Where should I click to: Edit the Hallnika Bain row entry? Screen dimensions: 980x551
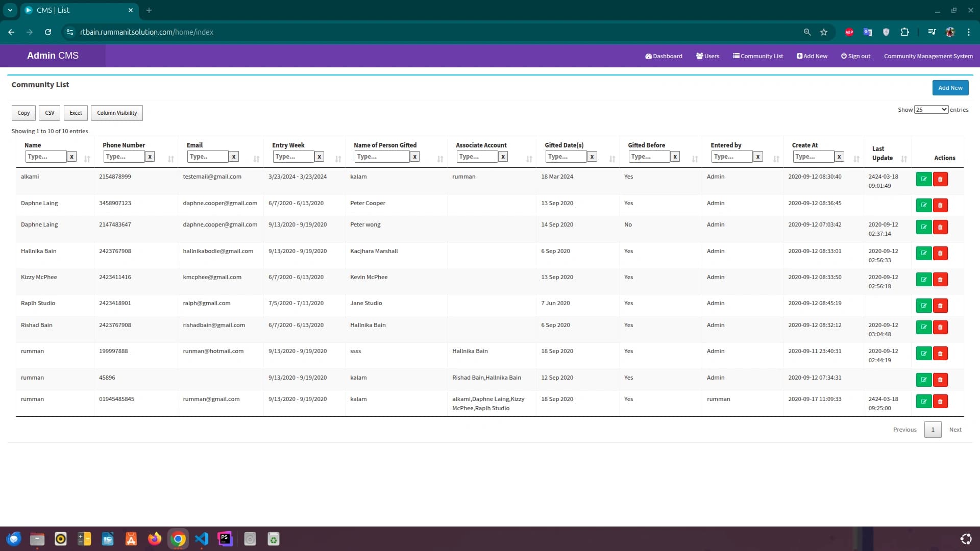pyautogui.click(x=924, y=254)
